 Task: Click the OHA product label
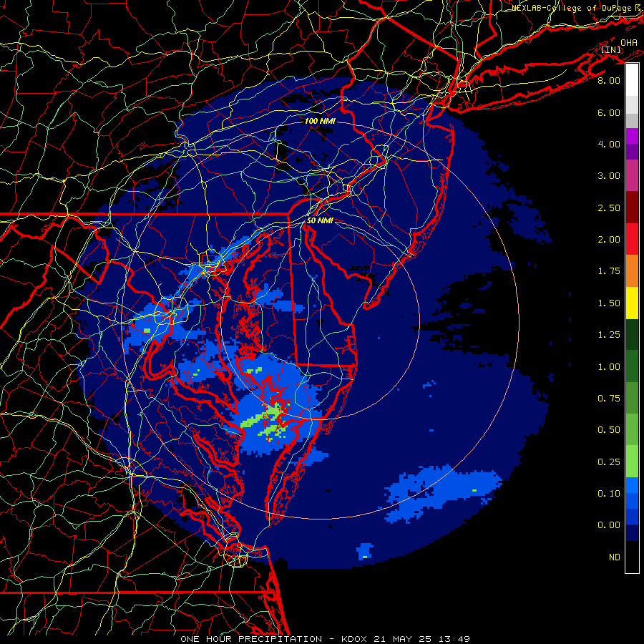click(x=629, y=42)
